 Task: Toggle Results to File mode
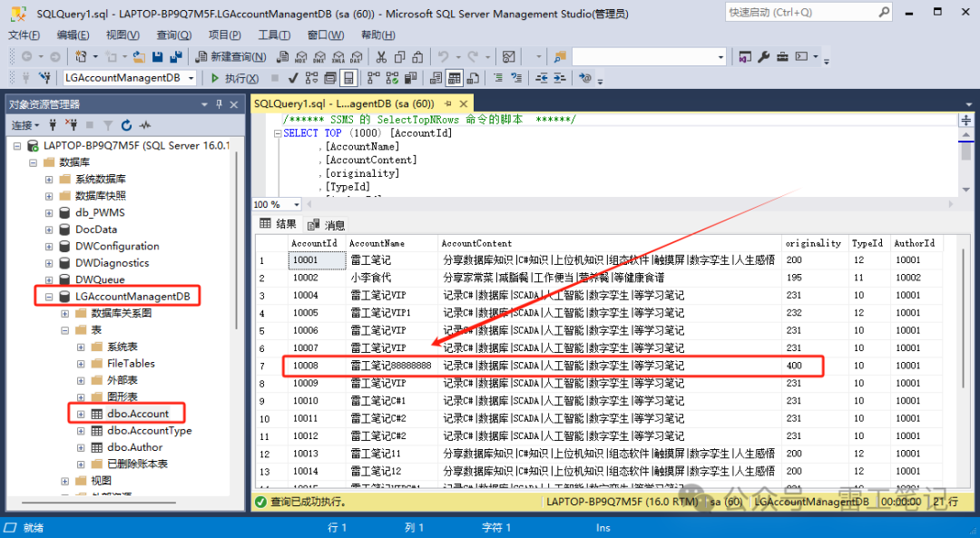click(473, 78)
